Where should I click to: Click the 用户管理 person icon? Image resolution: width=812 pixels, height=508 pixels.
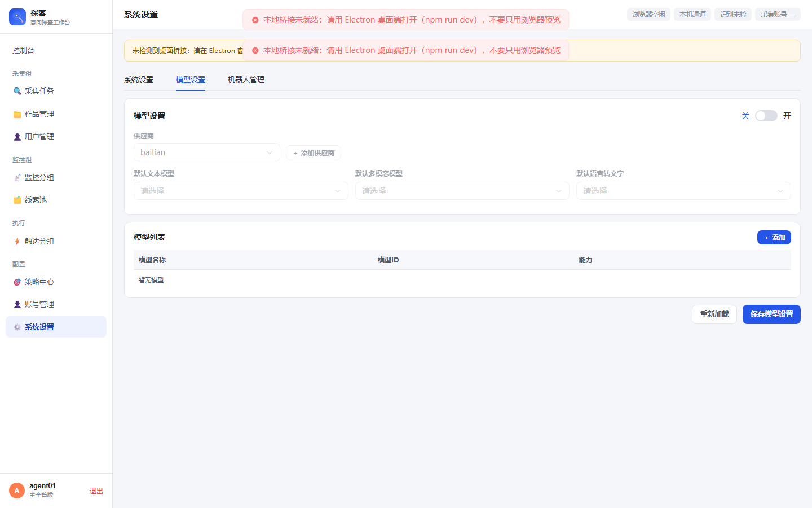pyautogui.click(x=17, y=137)
